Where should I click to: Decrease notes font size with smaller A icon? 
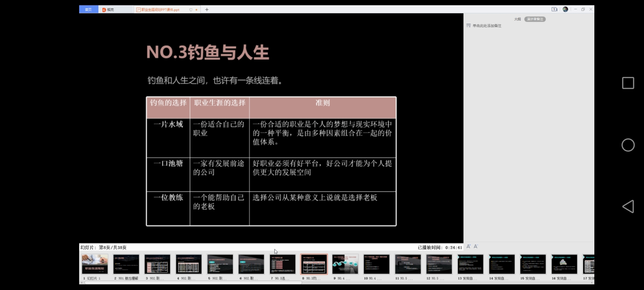point(476,246)
